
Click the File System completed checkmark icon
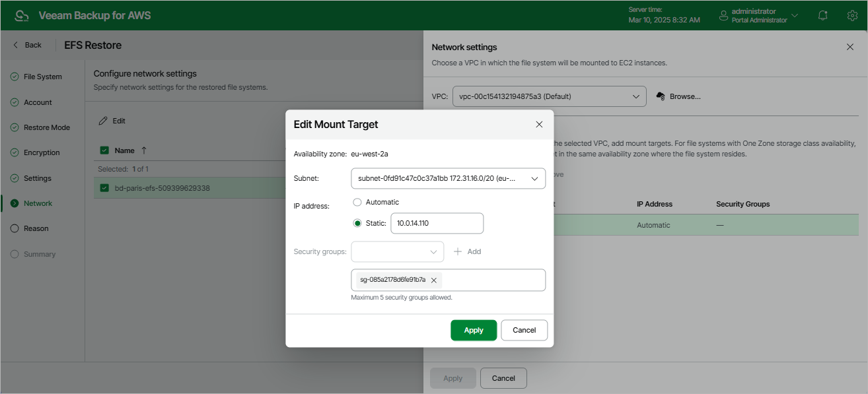pyautogui.click(x=15, y=77)
